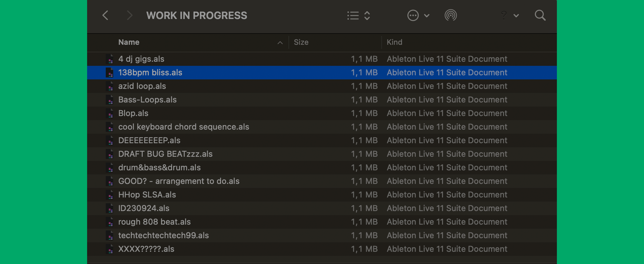
Task: Toggle view mode up-down stepper arrows
Action: point(367,15)
